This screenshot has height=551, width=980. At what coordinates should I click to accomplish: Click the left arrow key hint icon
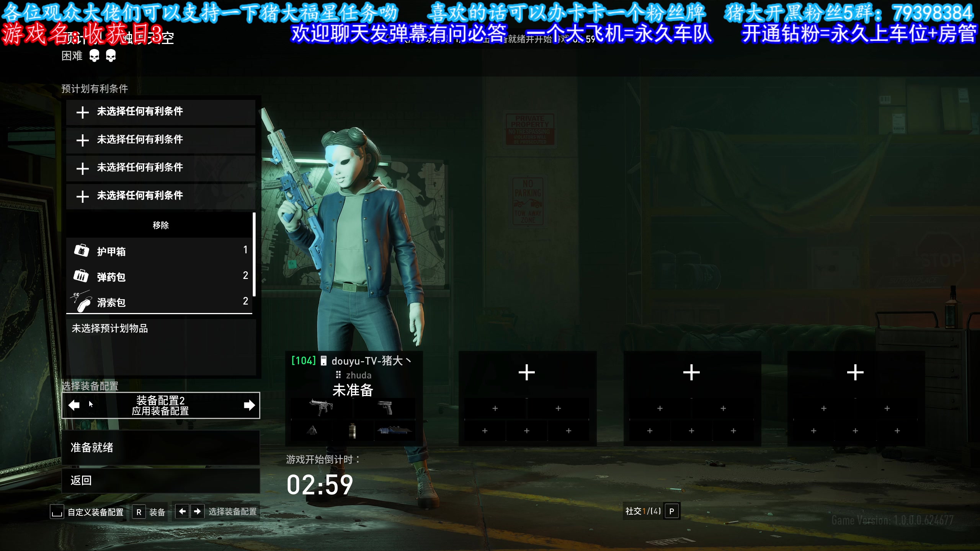pyautogui.click(x=182, y=512)
